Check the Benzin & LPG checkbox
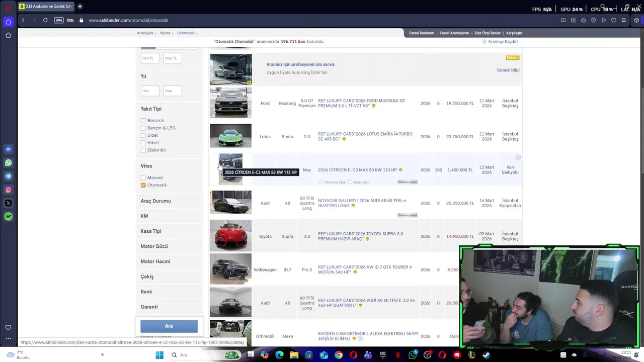Screen dimensions: 644x362 143,128
